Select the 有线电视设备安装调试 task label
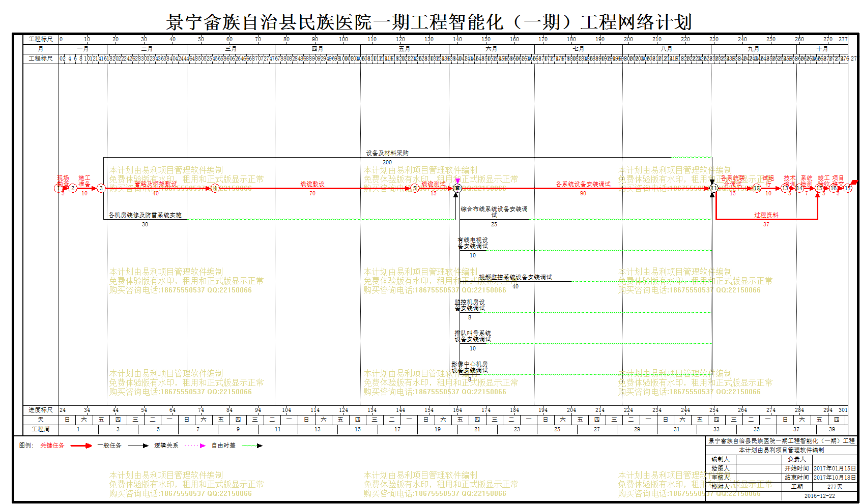This screenshot has height=504, width=860. (473, 243)
